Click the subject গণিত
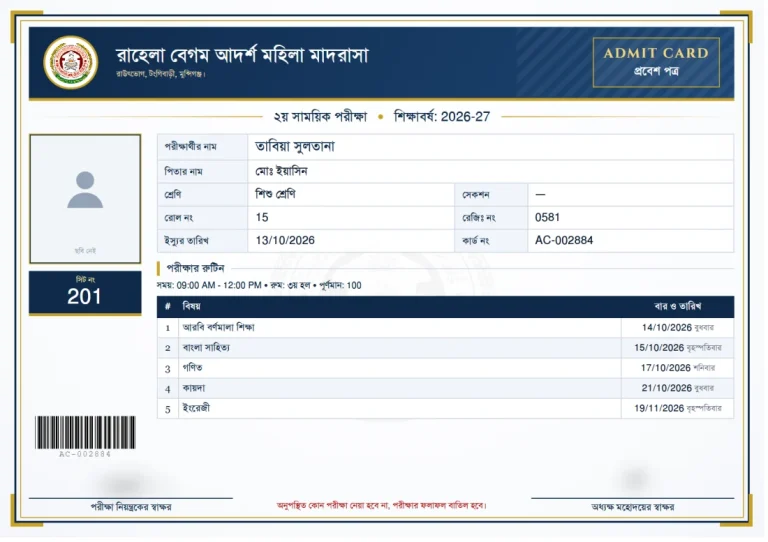The height and width of the screenshot is (542, 768). pos(192,368)
